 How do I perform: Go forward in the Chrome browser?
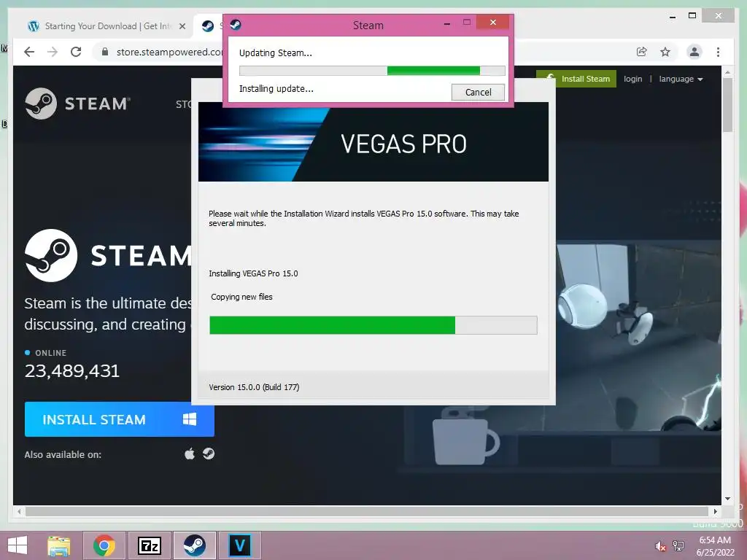tap(53, 52)
